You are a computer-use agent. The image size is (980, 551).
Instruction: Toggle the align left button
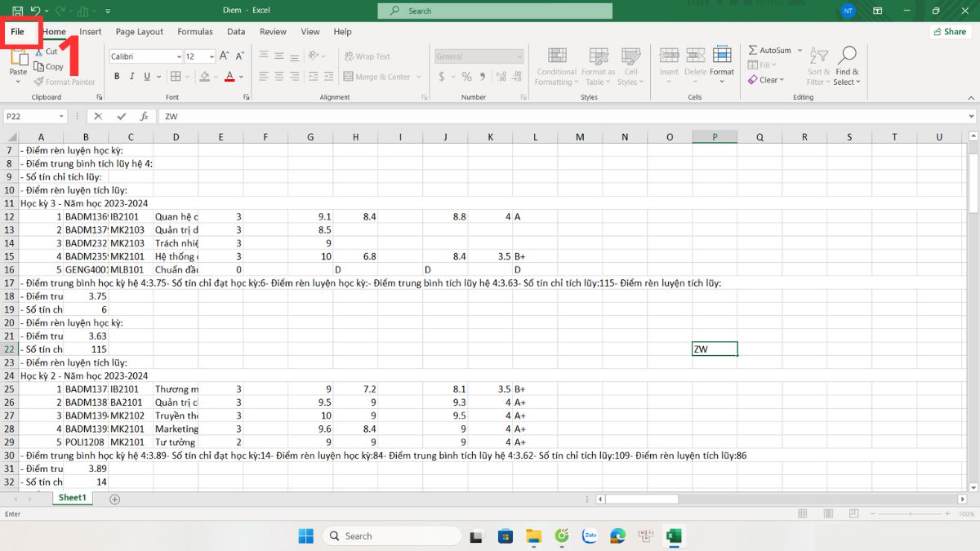coord(264,77)
